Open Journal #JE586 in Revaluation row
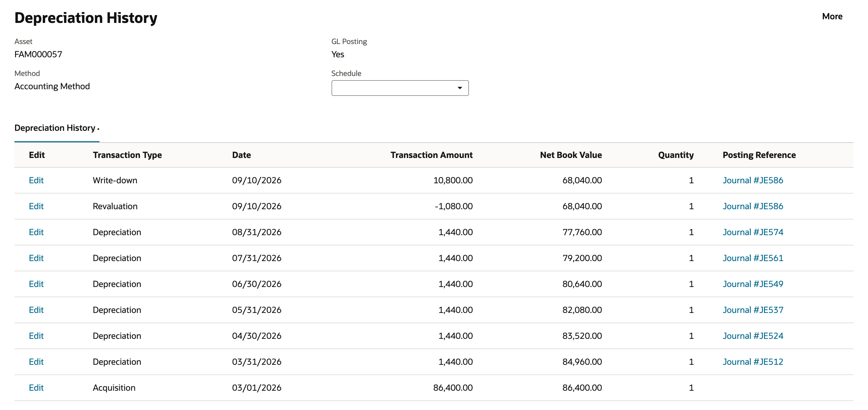 pos(753,206)
